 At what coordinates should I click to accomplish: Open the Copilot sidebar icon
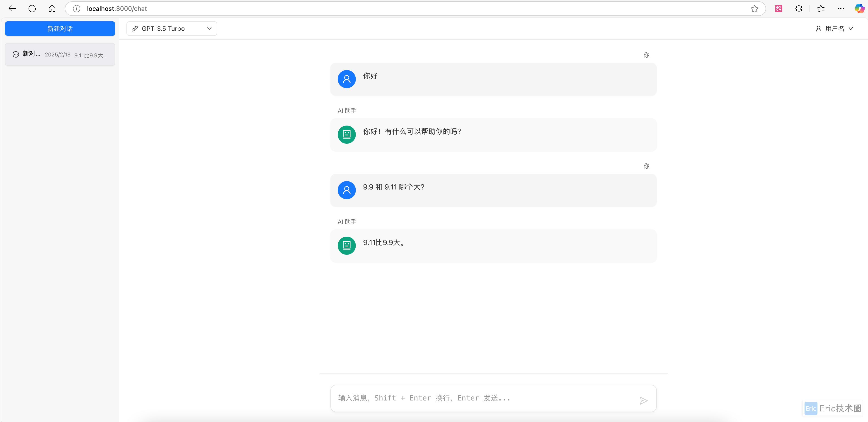pyautogui.click(x=859, y=9)
